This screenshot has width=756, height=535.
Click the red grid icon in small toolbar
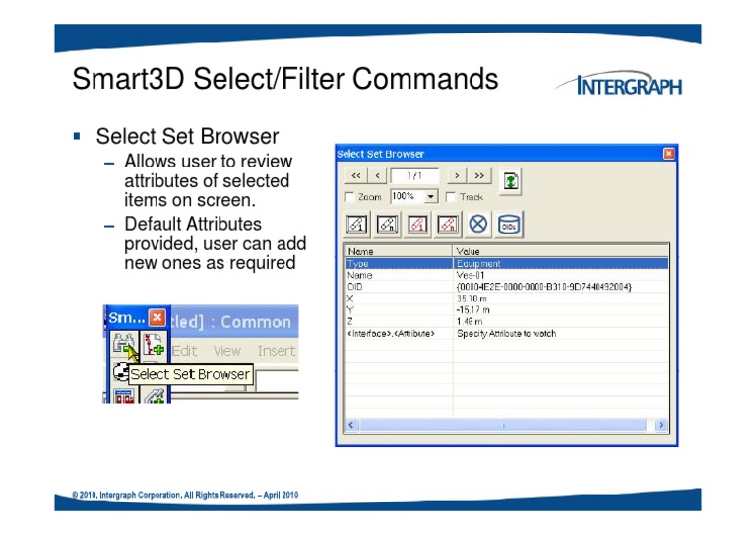[124, 396]
